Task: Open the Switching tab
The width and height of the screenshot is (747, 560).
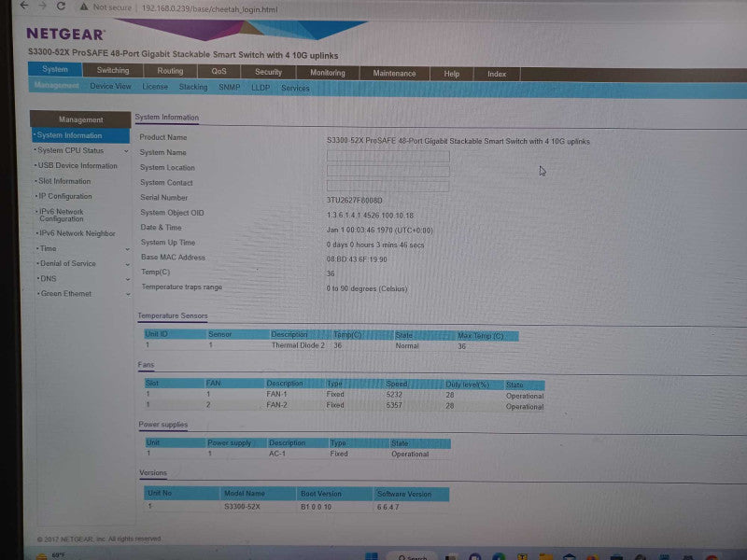Action: tap(113, 70)
